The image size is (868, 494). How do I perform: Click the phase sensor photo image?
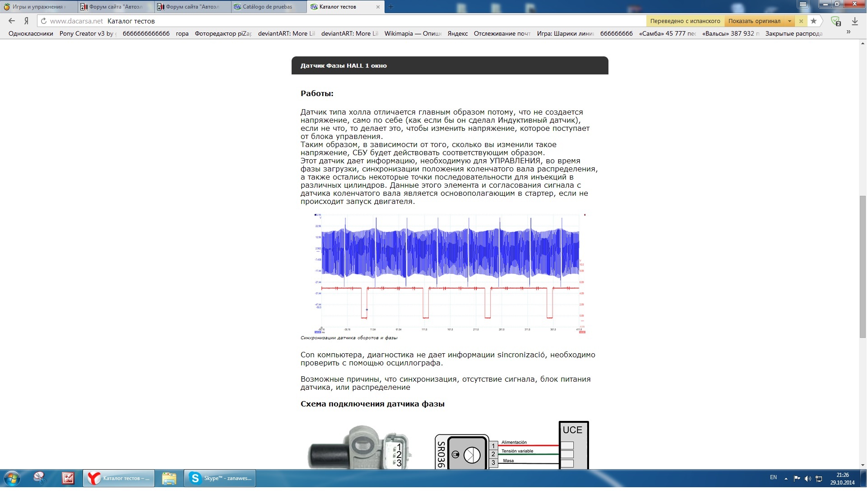[x=360, y=447]
